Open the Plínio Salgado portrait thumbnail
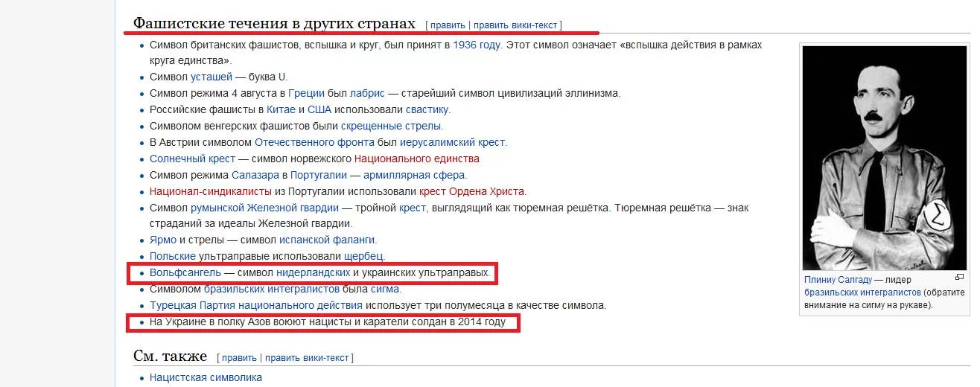980x387 pixels. pos(885,158)
